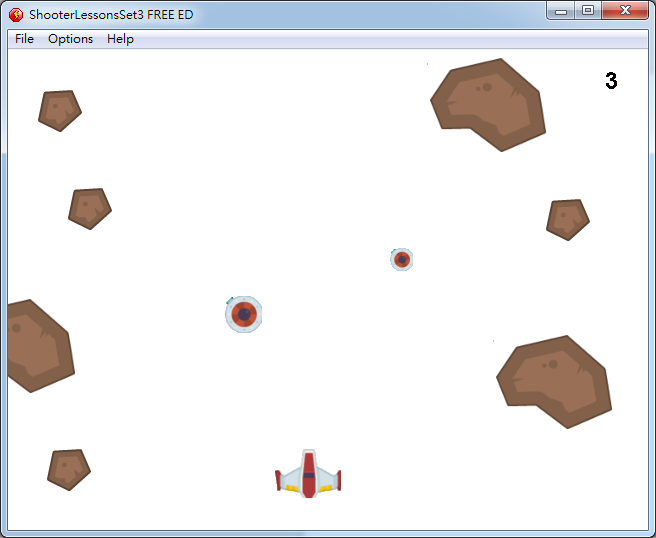Viewport: 656px width, 538px height.
Task: Target the larger red enemy orb
Action: (x=243, y=314)
